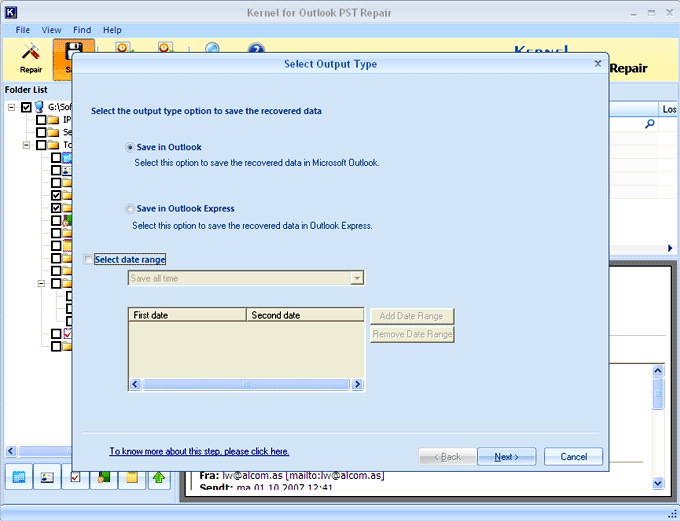This screenshot has height=521, width=680.
Task: Open the Tasks checkmark icon at bottom left
Action: 75,477
